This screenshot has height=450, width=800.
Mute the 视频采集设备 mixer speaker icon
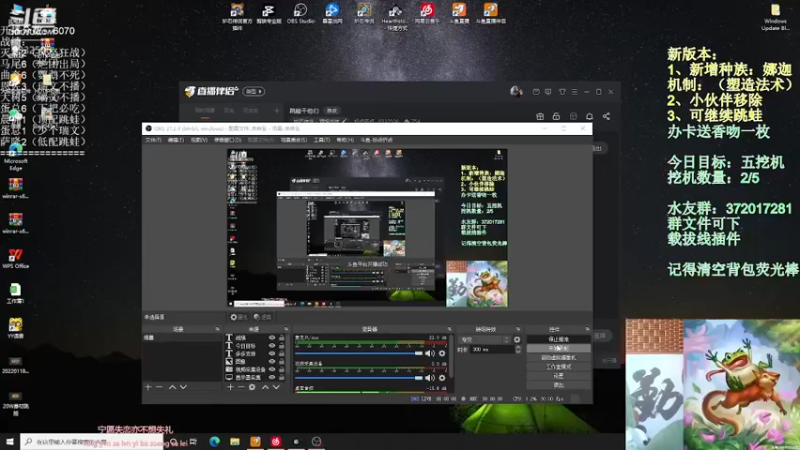tap(430, 378)
